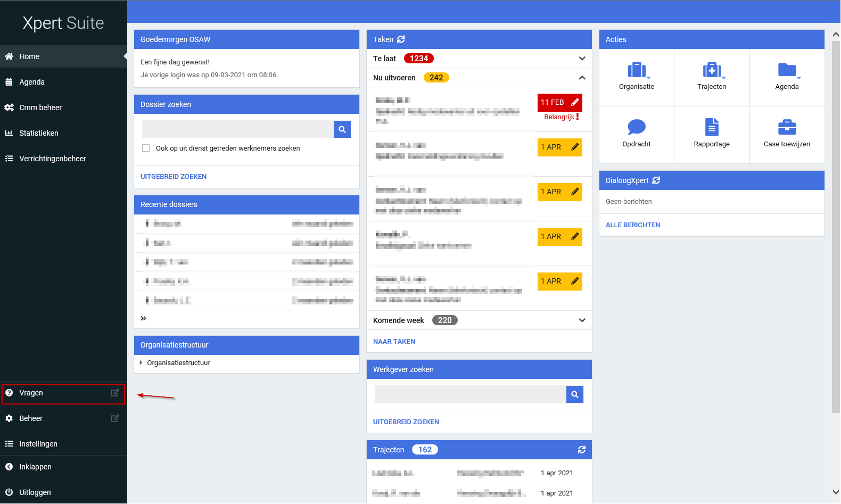
Task: Click the Dossier zoeken search button
Action: coord(342,129)
